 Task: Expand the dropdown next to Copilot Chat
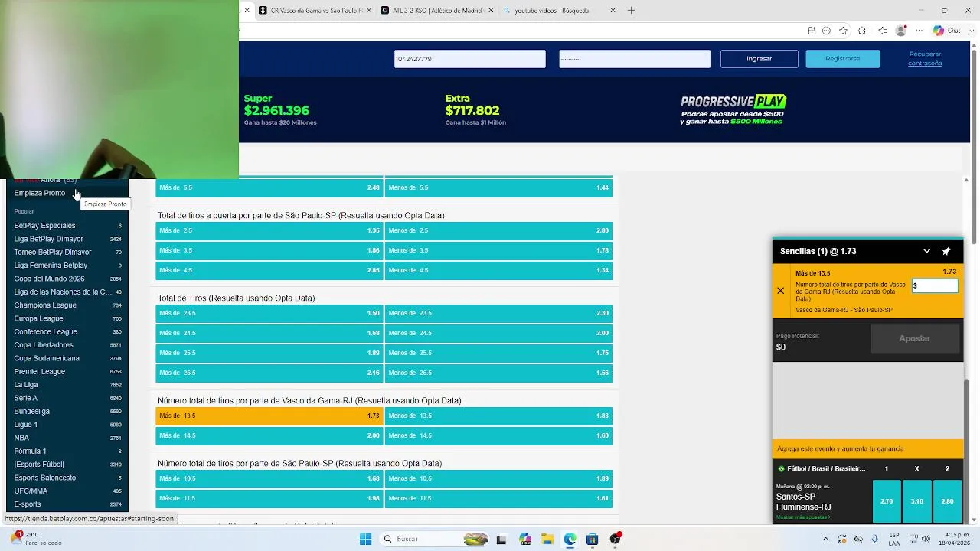coord(970,31)
